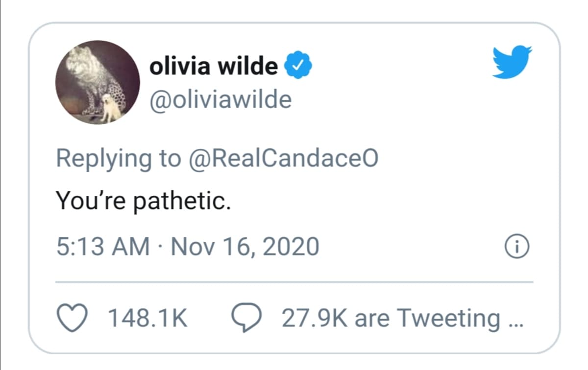Open the olivia wilde display name
Viewport: 588px width, 370px height.
click(213, 66)
